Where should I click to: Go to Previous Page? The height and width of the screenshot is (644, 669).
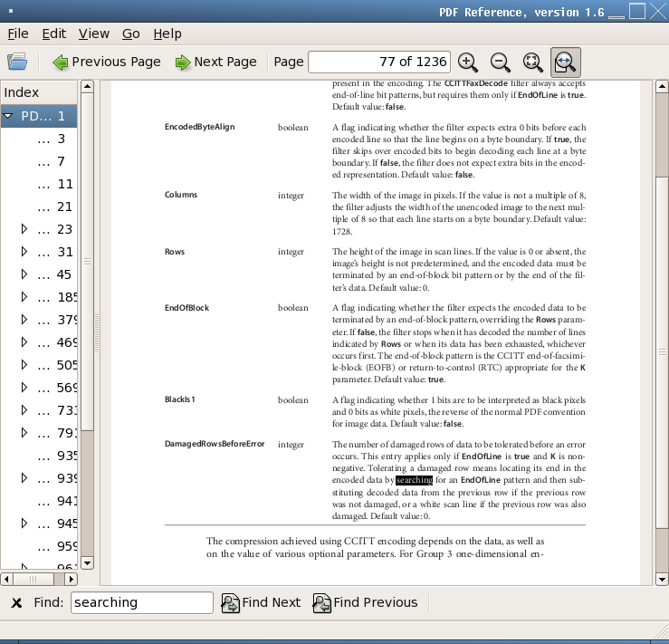106,62
